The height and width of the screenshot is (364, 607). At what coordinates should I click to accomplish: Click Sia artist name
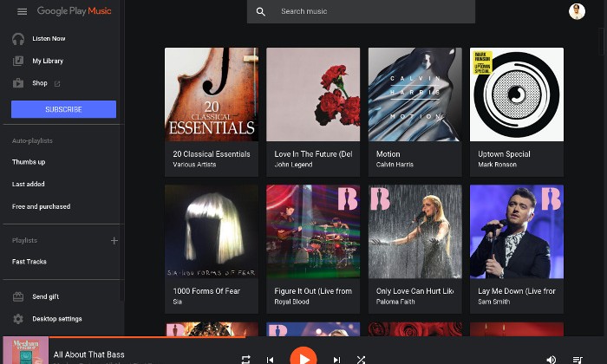tap(177, 302)
